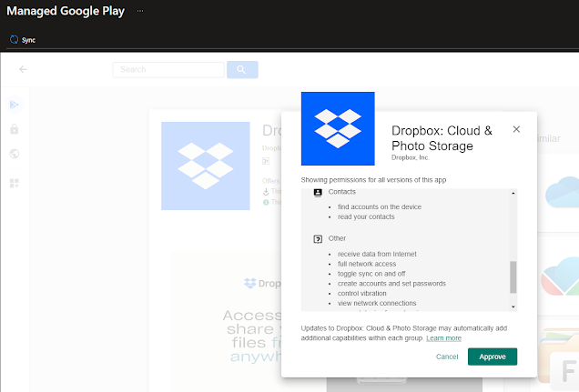
Task: Click the Contacts permission group icon
Action: 318,193
